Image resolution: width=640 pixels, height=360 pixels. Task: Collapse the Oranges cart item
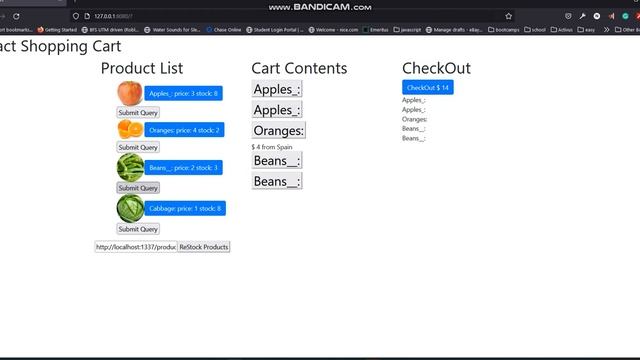[278, 131]
